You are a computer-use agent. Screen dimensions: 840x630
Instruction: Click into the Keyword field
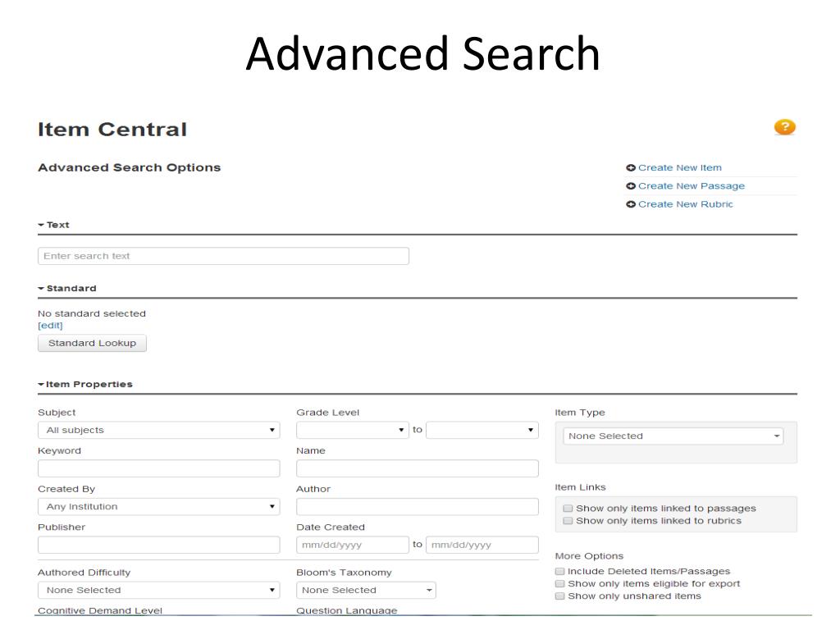(x=158, y=468)
